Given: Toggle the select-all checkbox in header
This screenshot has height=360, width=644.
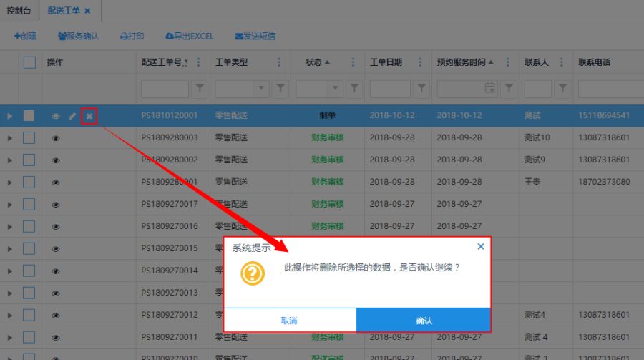Looking at the screenshot, I should point(29,62).
